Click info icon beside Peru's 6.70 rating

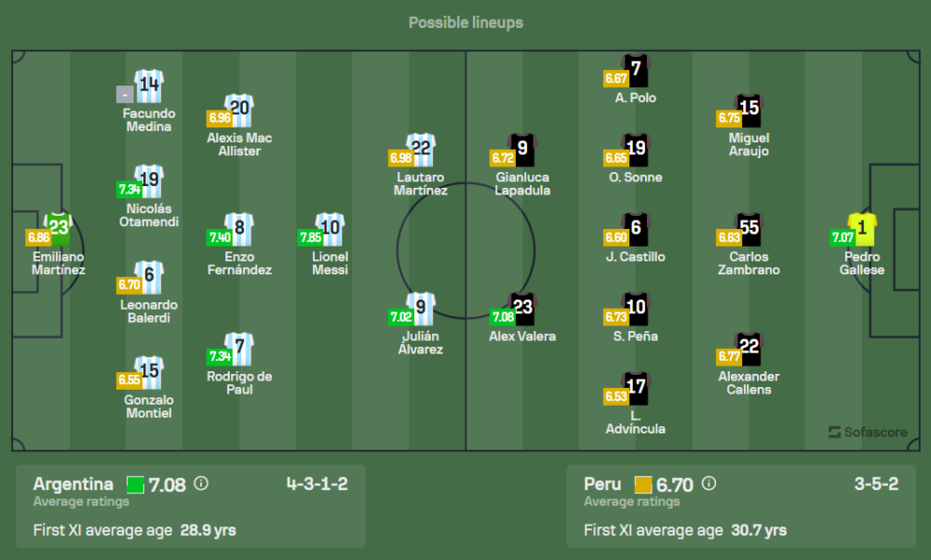coord(708,484)
